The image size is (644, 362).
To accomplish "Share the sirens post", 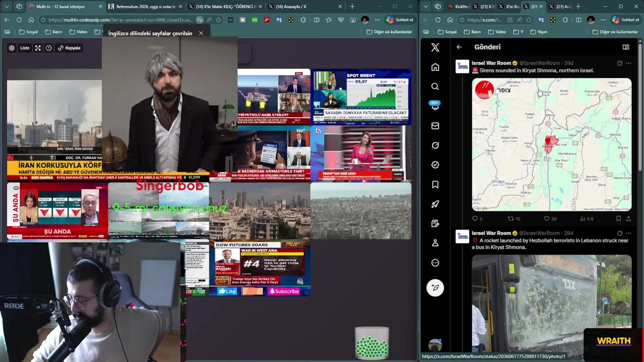I will [628, 219].
